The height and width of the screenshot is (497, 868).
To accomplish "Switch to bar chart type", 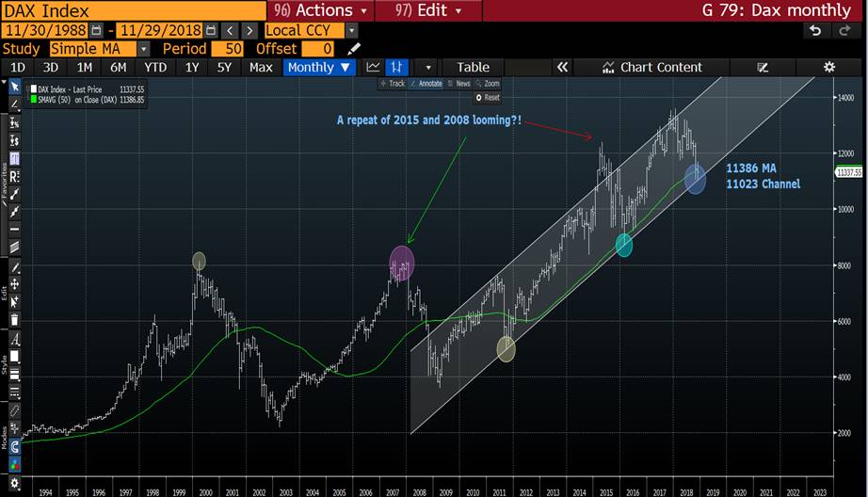I will point(396,67).
